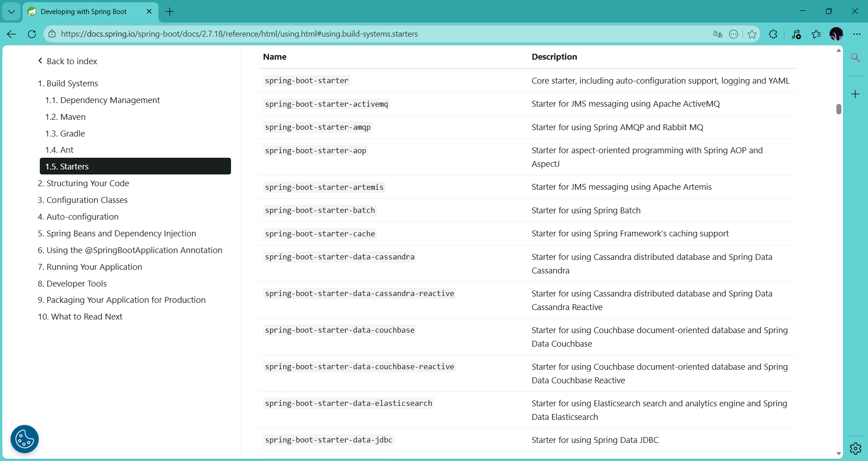The width and height of the screenshot is (868, 461).
Task: Click spring-boot-starter-data-jdbc cell
Action: (329, 440)
